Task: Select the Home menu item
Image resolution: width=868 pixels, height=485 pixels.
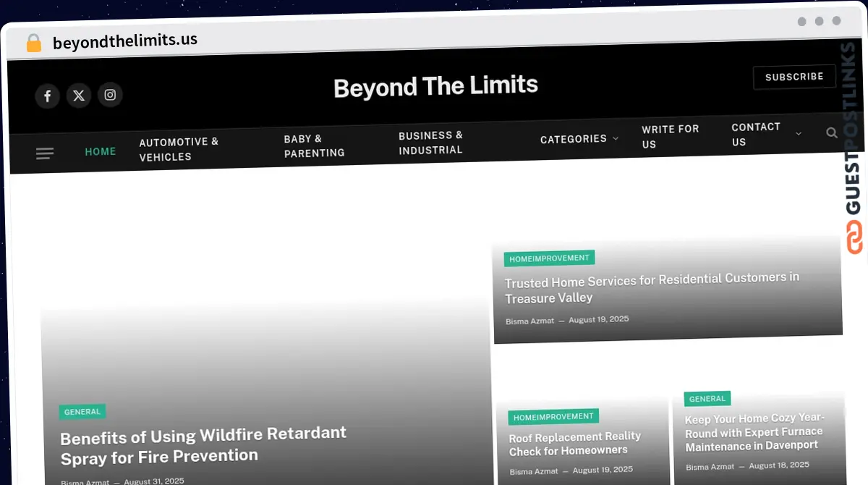Action: pyautogui.click(x=101, y=151)
